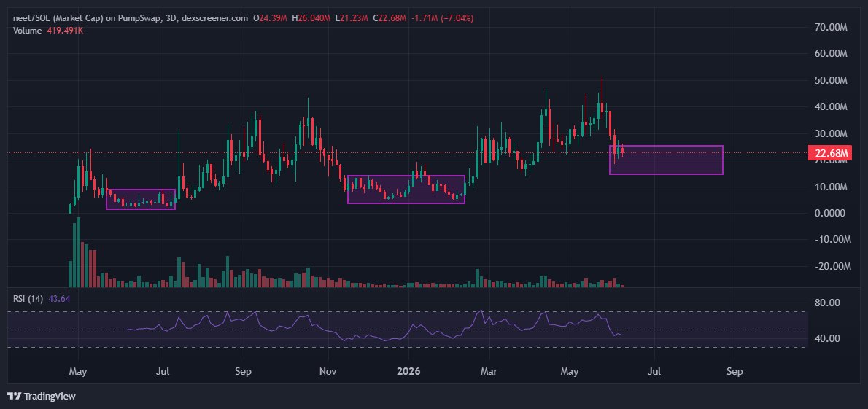The image size is (868, 409).
Task: Click the 50.00M price axis label
Action: click(x=832, y=80)
